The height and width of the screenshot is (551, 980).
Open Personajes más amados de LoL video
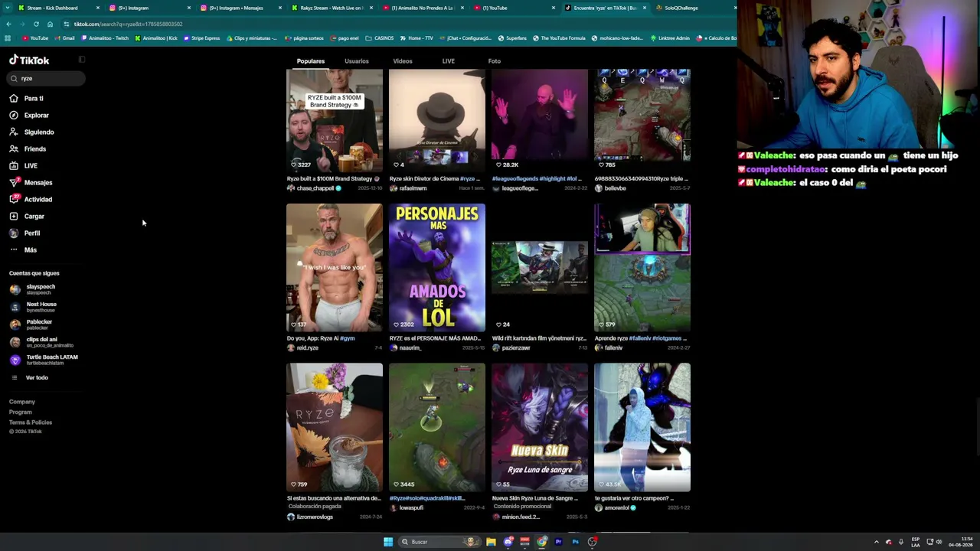coord(437,267)
